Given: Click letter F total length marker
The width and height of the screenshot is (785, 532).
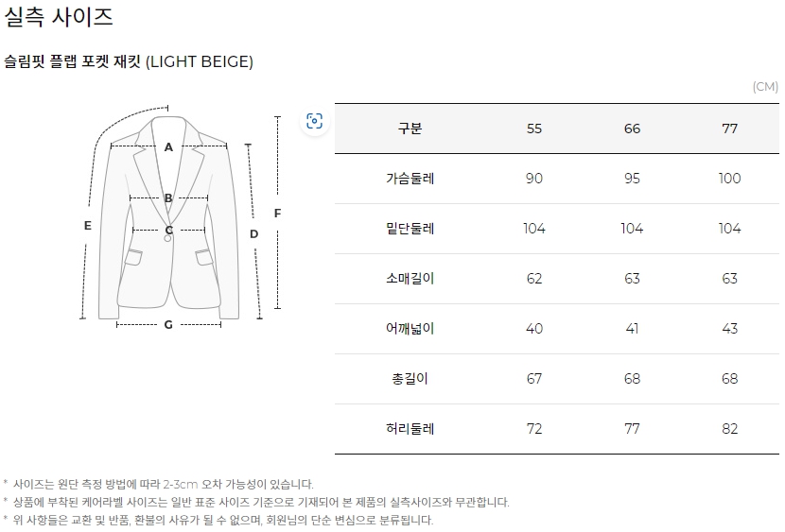Looking at the screenshot, I should tap(277, 214).
